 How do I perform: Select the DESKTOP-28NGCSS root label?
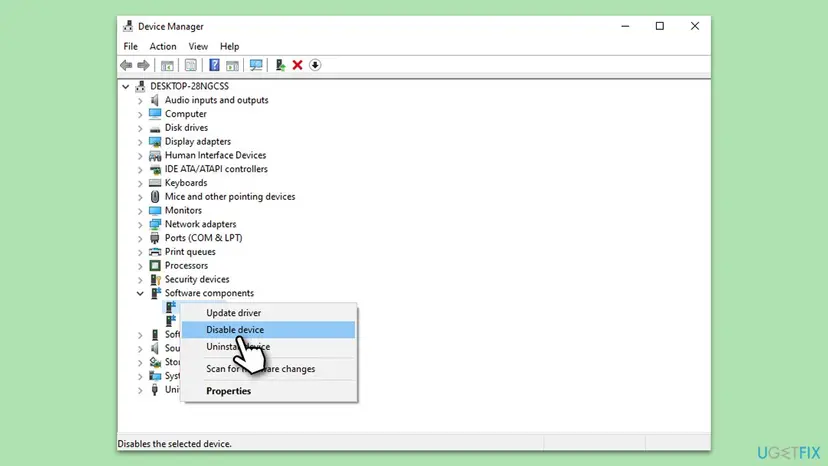[x=189, y=86]
